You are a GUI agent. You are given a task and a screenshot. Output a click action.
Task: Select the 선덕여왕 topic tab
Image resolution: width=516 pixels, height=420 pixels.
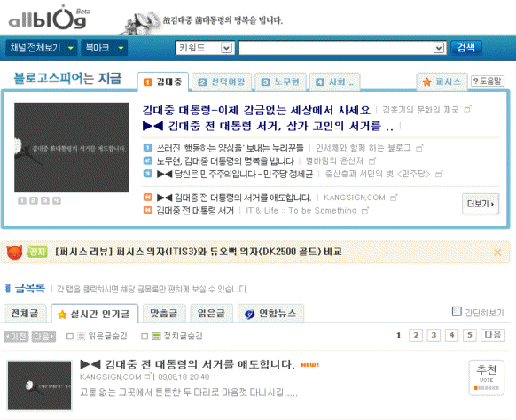click(222, 82)
